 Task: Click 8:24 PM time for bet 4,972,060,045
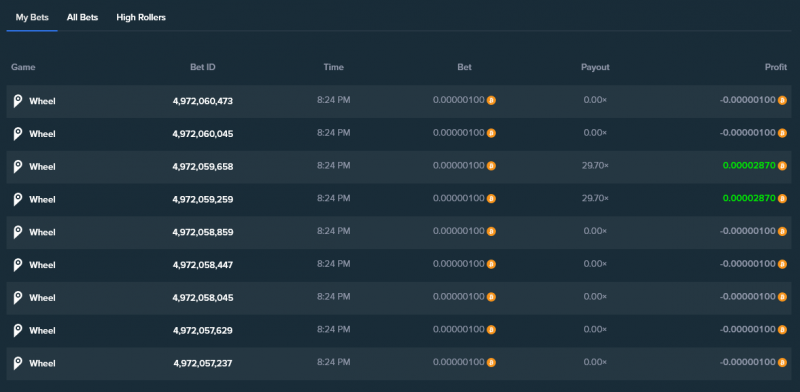click(x=334, y=133)
